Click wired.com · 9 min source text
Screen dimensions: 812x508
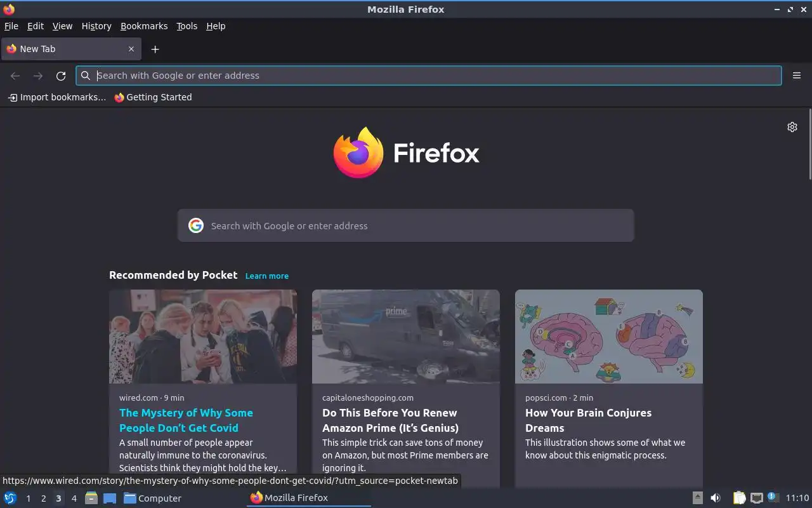152,398
